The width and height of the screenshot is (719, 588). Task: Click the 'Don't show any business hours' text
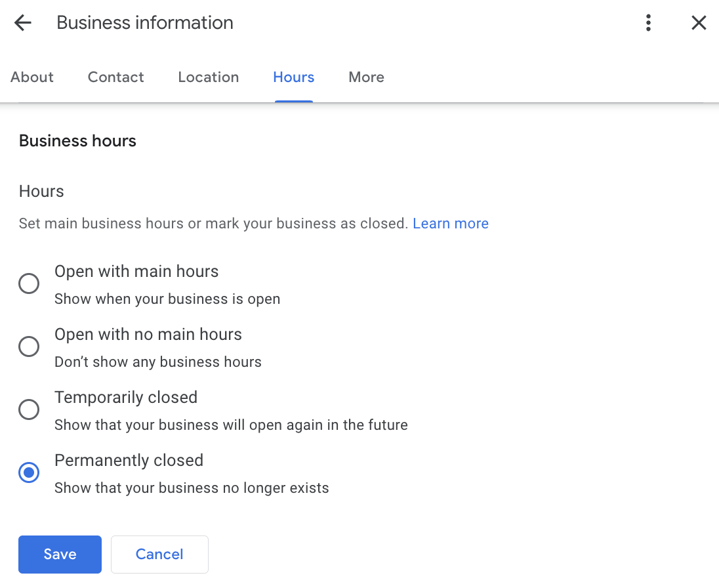(x=158, y=362)
